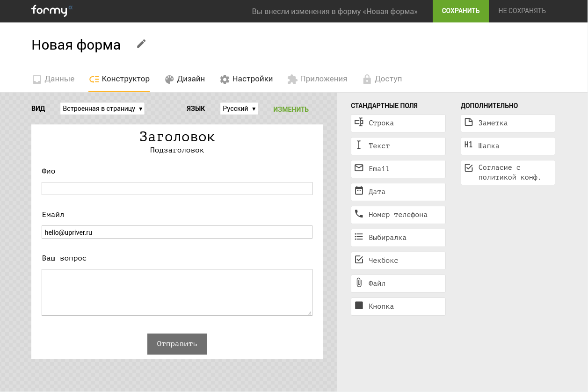The image size is (588, 392).
Task: Open the Вид dropdown
Action: tap(102, 109)
